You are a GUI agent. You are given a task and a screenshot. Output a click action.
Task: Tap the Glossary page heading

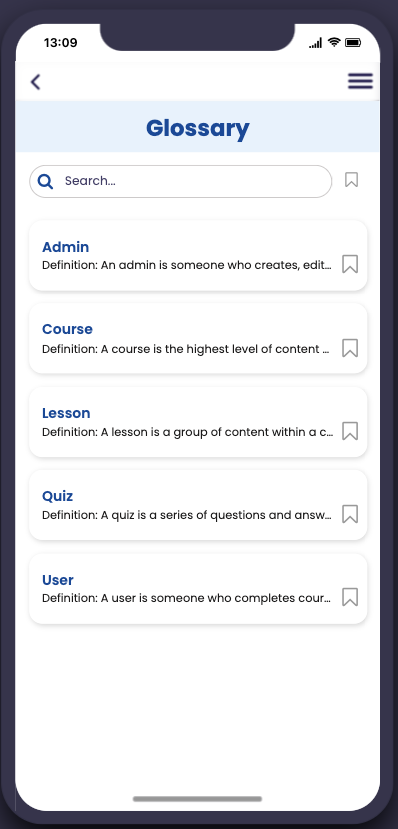pos(198,128)
